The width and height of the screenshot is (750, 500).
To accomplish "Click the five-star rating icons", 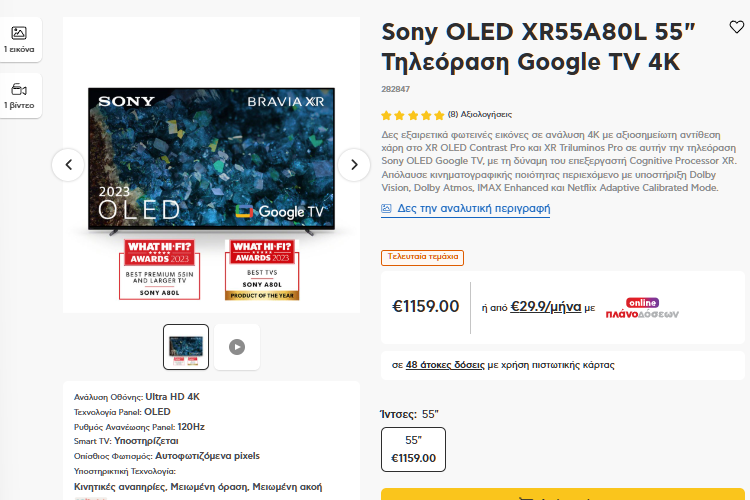I will (x=413, y=115).
